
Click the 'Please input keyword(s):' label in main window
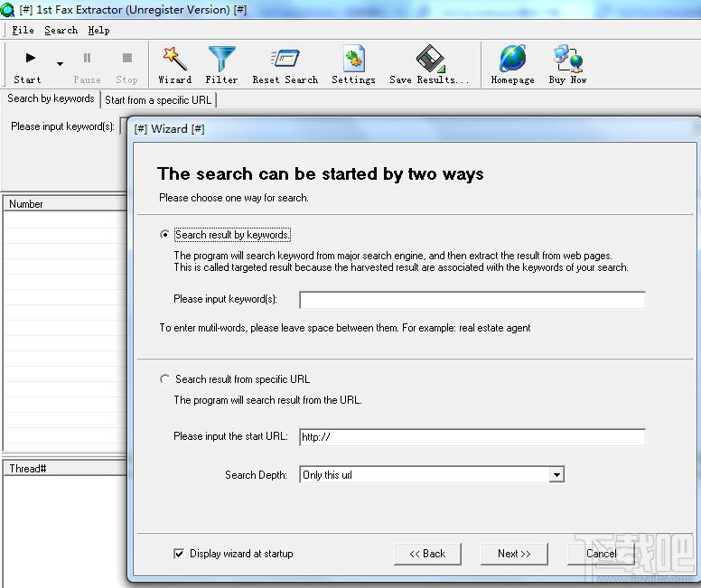(x=62, y=126)
